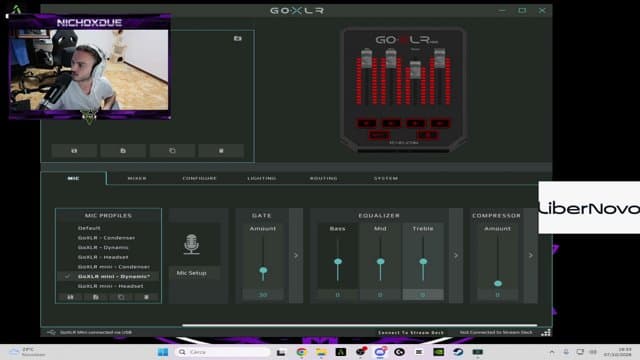
Task: Open Google Chrome from the taskbar
Action: (x=301, y=352)
